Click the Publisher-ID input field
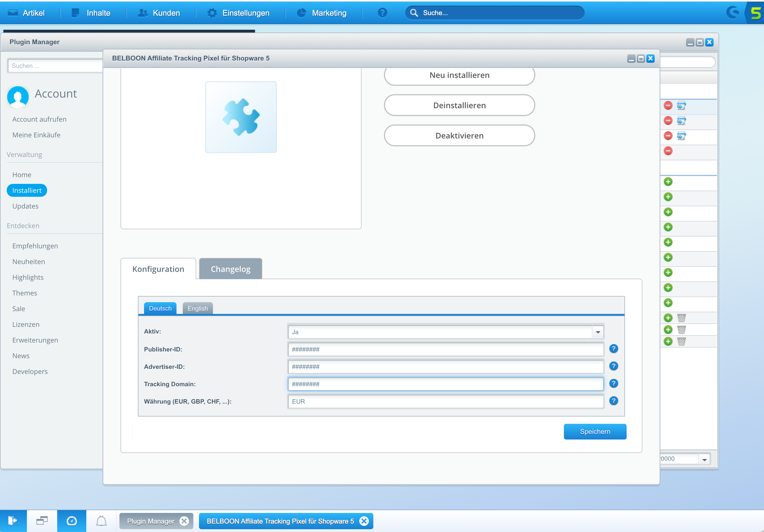The width and height of the screenshot is (764, 532). pos(446,349)
